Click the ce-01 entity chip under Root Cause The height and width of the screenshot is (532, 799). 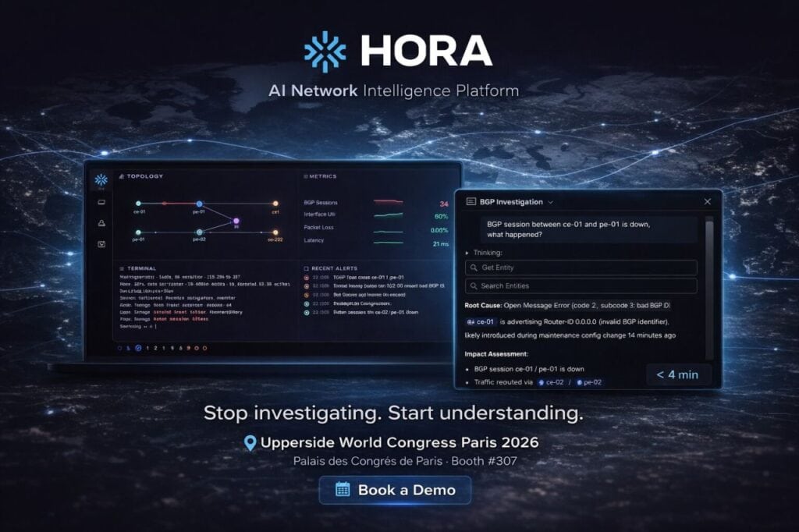click(481, 321)
